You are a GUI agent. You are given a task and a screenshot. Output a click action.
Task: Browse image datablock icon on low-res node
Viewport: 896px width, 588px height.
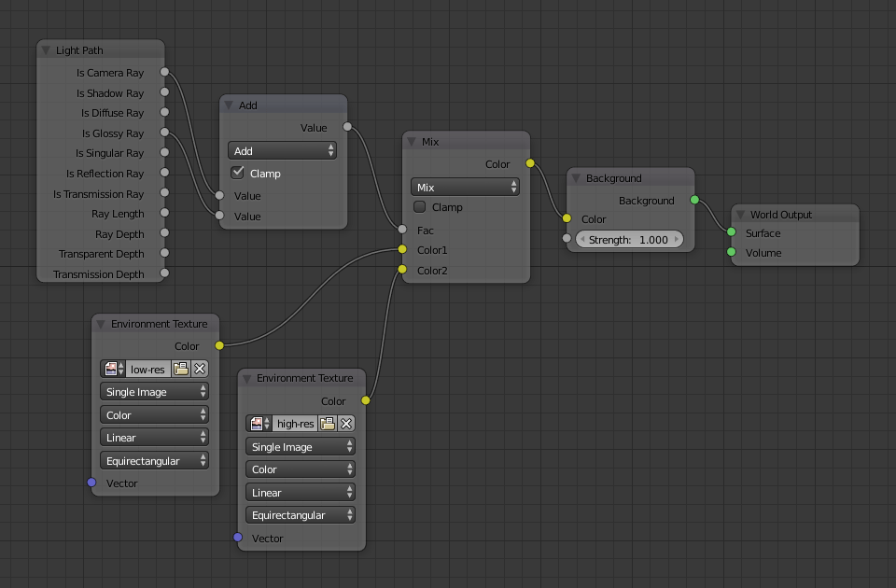coord(111,368)
